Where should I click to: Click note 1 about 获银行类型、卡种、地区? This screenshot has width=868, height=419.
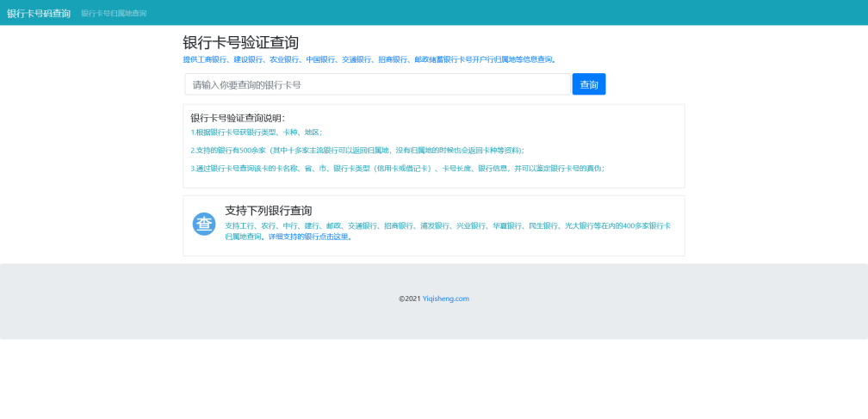click(x=257, y=132)
